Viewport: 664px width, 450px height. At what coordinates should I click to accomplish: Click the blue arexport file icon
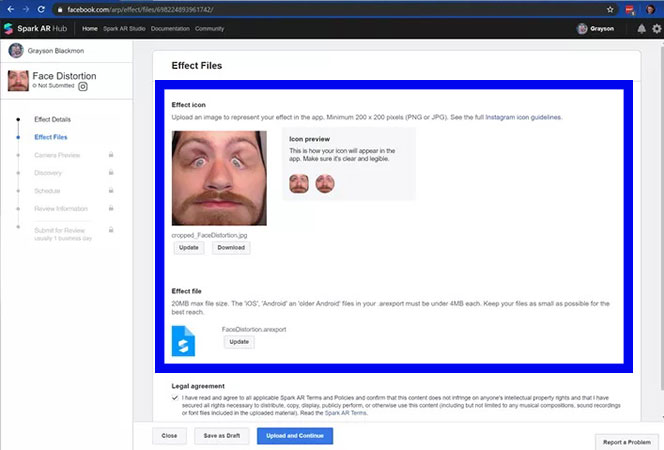point(183,341)
